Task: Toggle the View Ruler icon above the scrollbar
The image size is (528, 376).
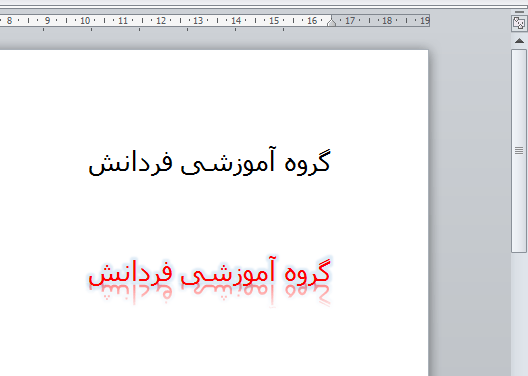Action: click(x=519, y=23)
